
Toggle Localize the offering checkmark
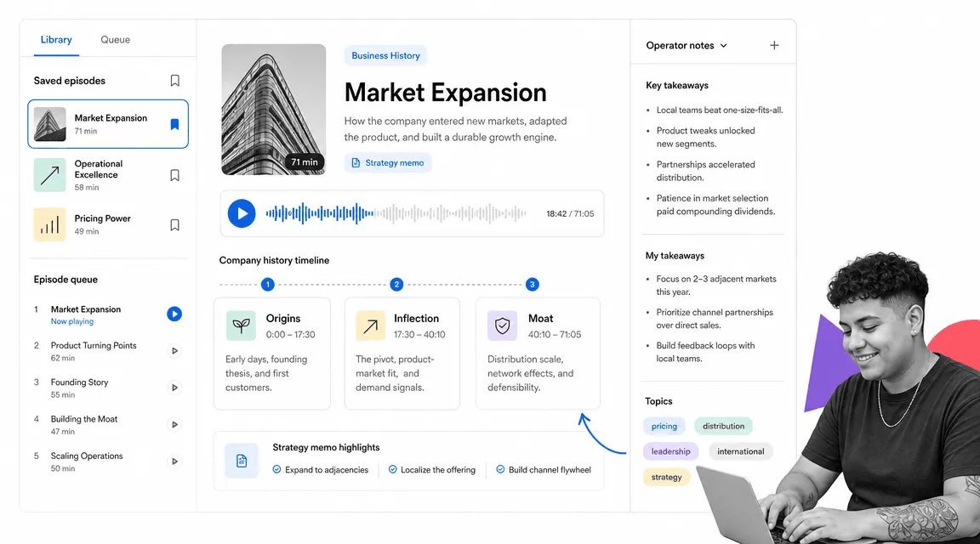pyautogui.click(x=392, y=469)
